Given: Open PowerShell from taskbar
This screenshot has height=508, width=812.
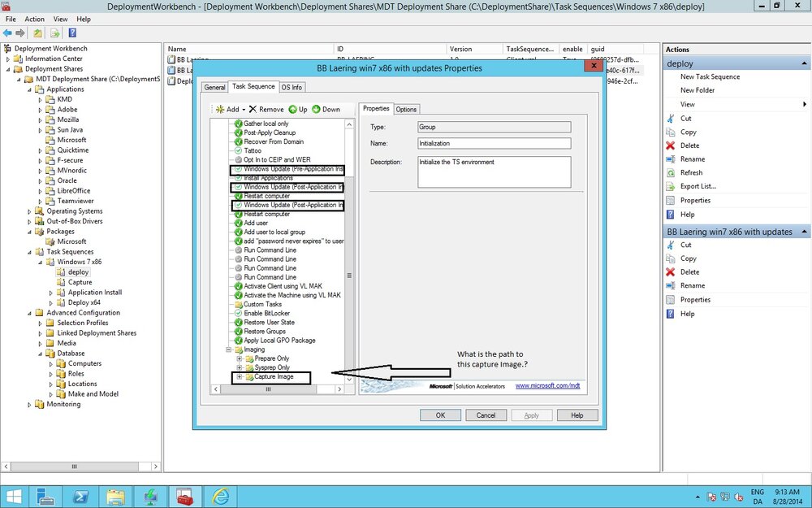Looking at the screenshot, I should 80,497.
